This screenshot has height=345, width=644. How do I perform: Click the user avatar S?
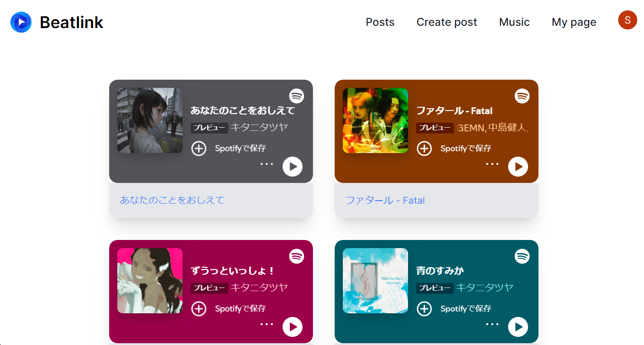[627, 20]
